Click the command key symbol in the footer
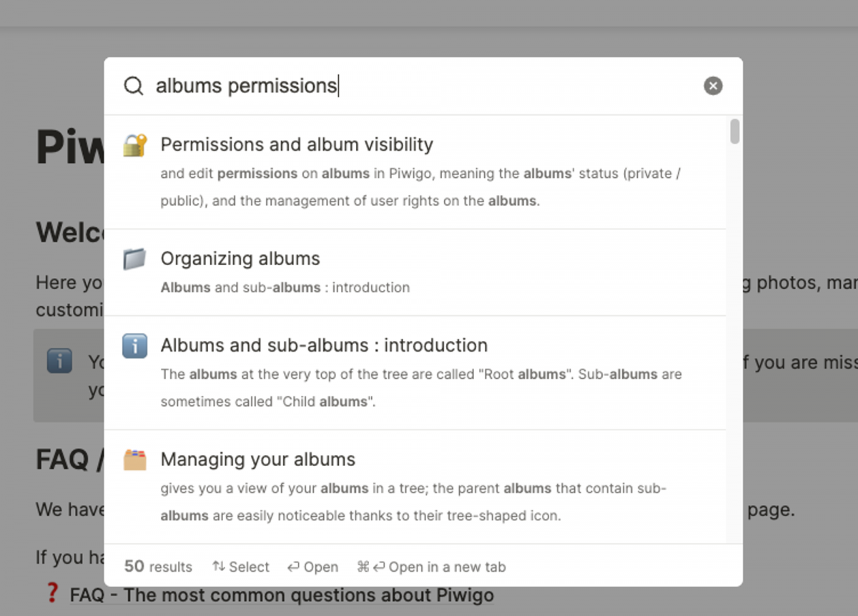858x616 pixels. click(363, 567)
